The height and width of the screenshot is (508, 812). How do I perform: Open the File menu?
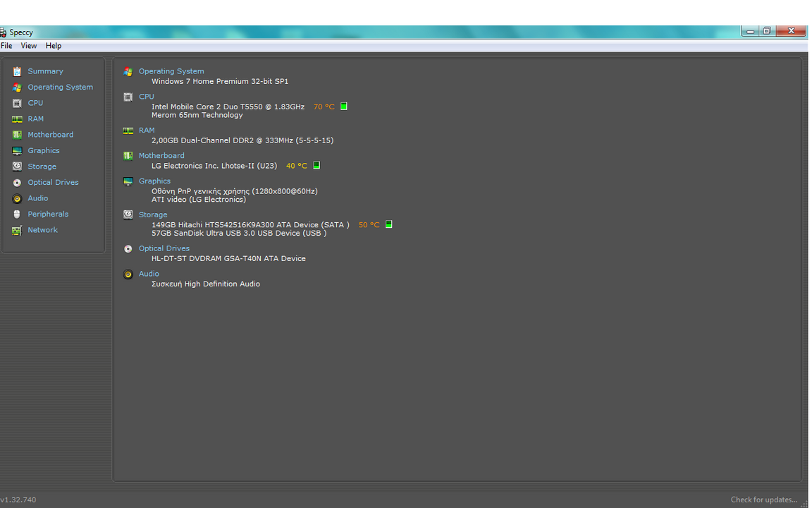click(x=6, y=46)
